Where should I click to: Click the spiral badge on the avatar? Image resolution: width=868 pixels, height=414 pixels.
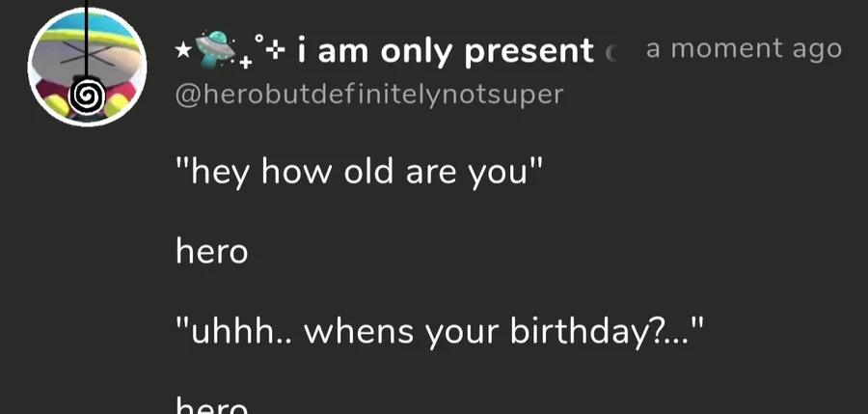point(89,96)
